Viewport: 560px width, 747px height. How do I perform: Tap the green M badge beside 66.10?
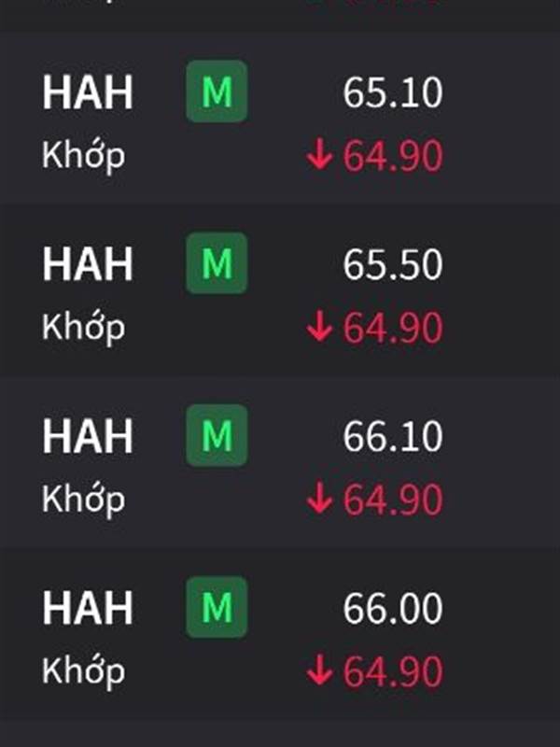217,435
